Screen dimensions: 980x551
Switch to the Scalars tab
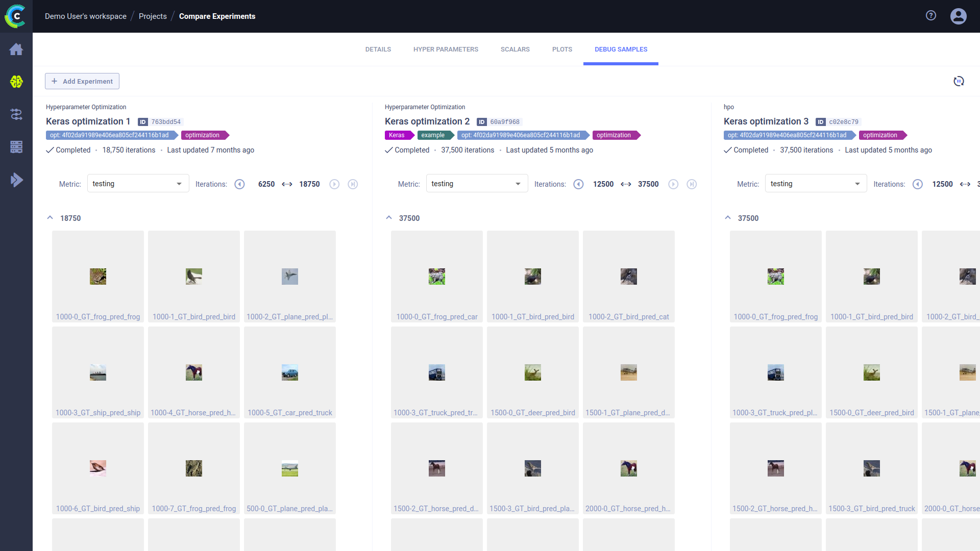click(x=515, y=49)
